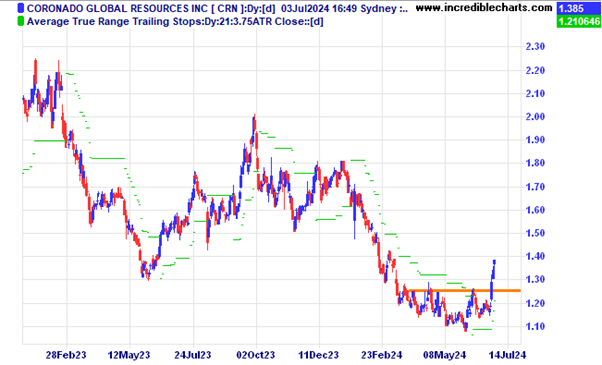Click the 23Feb24 date axis label
This screenshot has width=602, height=365.
pos(382,355)
